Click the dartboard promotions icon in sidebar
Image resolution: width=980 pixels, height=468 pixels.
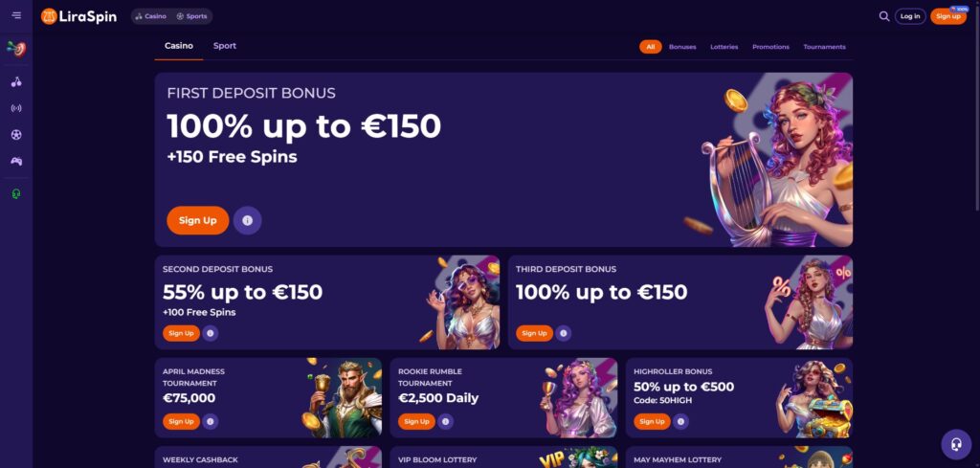tap(16, 48)
